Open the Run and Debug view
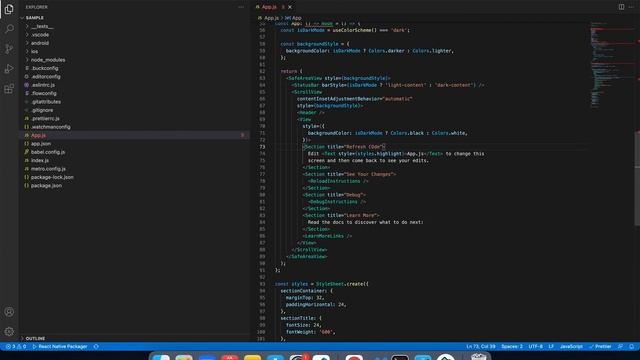Screen dimensions: 640x360 point(9,69)
